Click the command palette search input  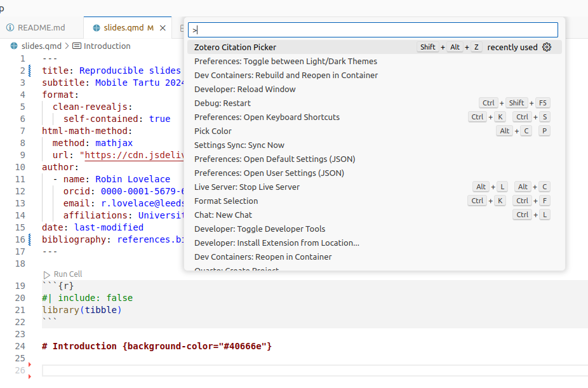(373, 30)
